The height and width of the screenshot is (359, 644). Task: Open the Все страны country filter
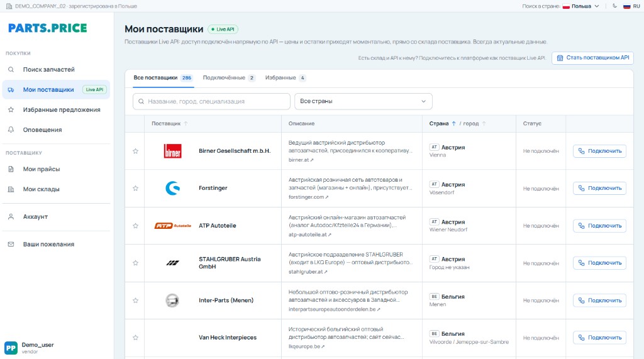tap(363, 101)
